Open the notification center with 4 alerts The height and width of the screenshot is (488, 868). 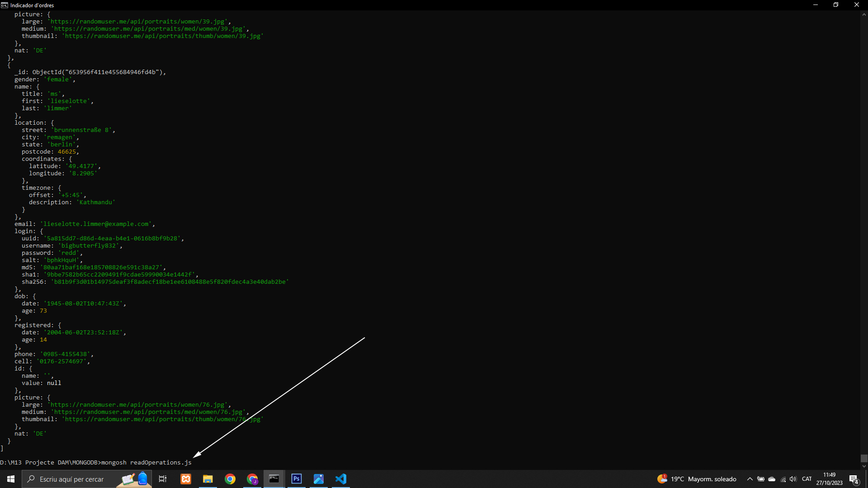point(854,479)
